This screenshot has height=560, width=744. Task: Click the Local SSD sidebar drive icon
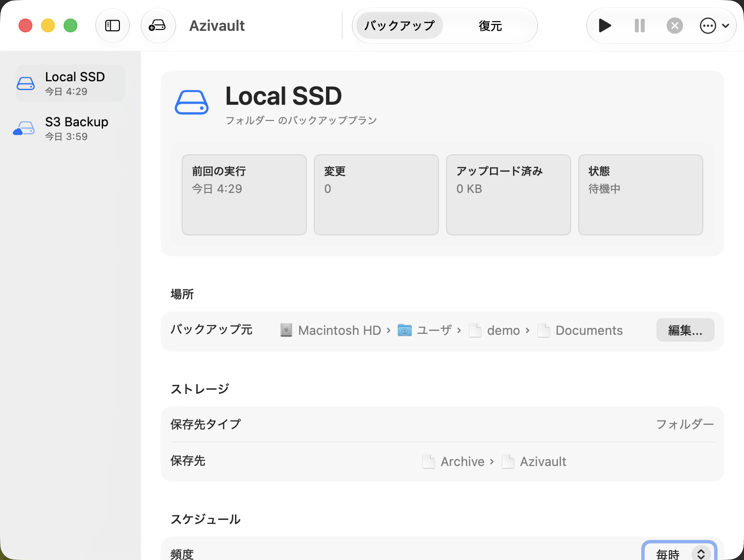coord(25,84)
